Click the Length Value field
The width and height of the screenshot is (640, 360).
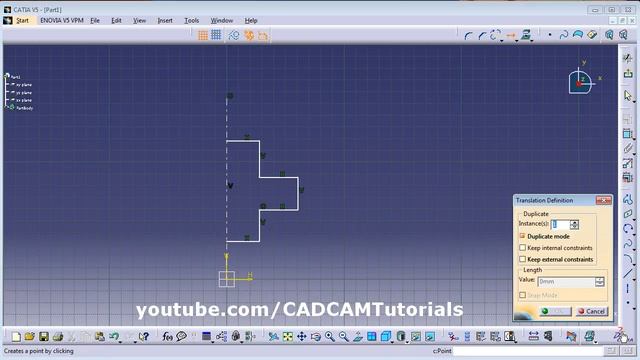[x=566, y=282]
